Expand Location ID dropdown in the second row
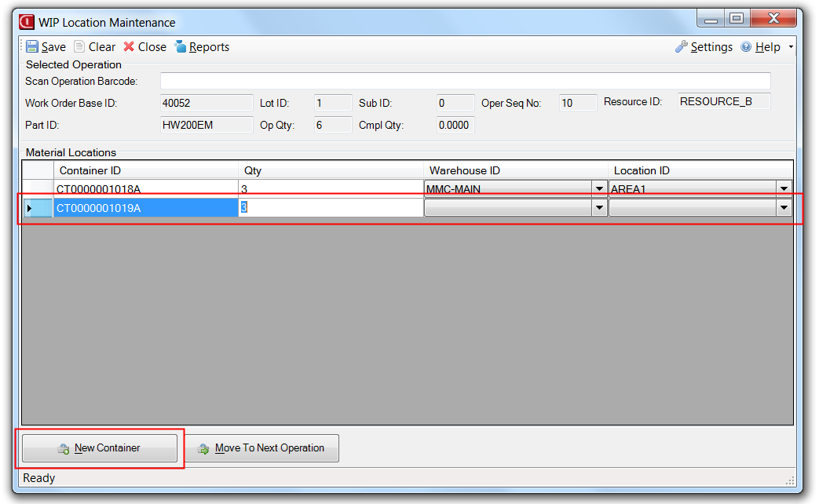This screenshot has width=819, height=504. [x=784, y=208]
